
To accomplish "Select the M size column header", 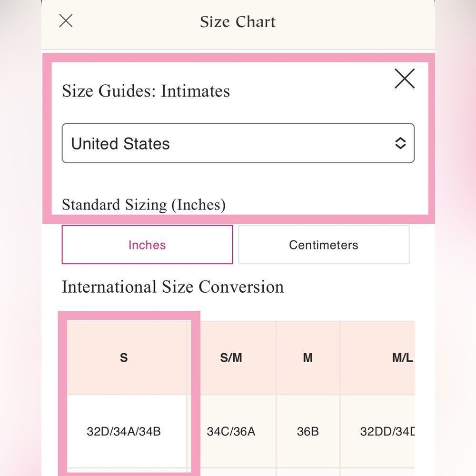I will (308, 358).
